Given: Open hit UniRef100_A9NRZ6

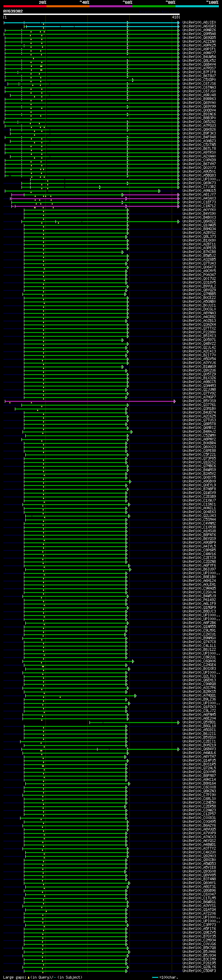Looking at the screenshot, I should point(199,30).
